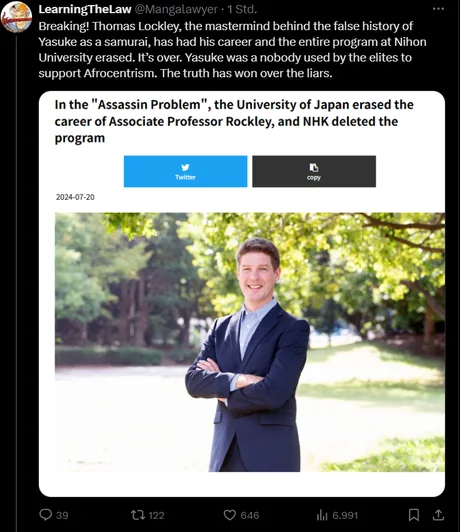Click the blue Twitter share button
The width and height of the screenshot is (460, 532).
coord(186,171)
